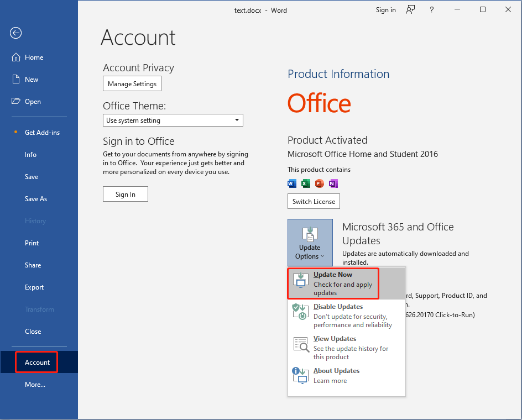The image size is (522, 420).
Task: Maximize the Word window
Action: click(x=482, y=9)
